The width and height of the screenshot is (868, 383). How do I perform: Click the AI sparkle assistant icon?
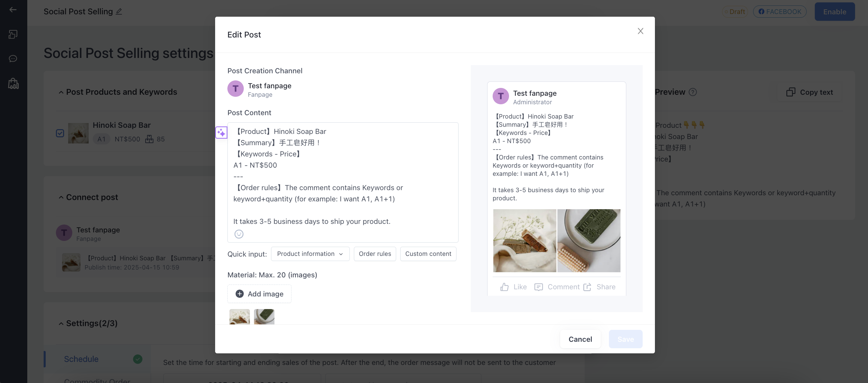[221, 133]
